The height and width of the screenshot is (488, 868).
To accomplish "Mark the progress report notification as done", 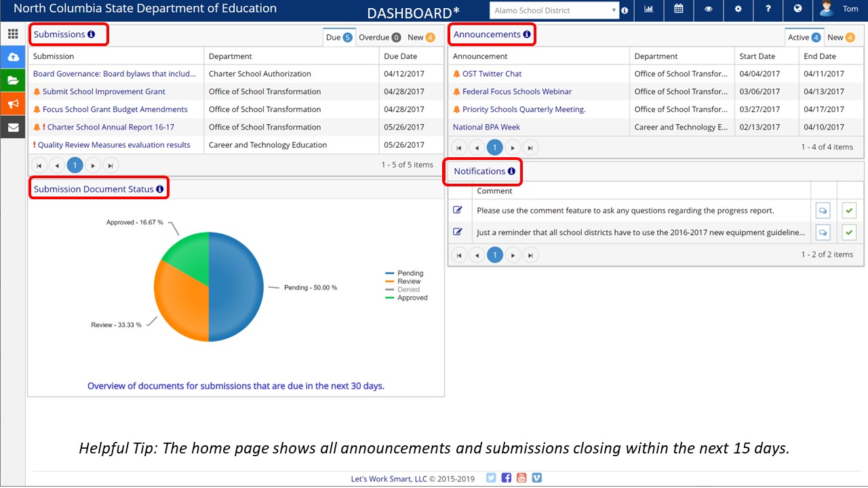I will pos(849,211).
